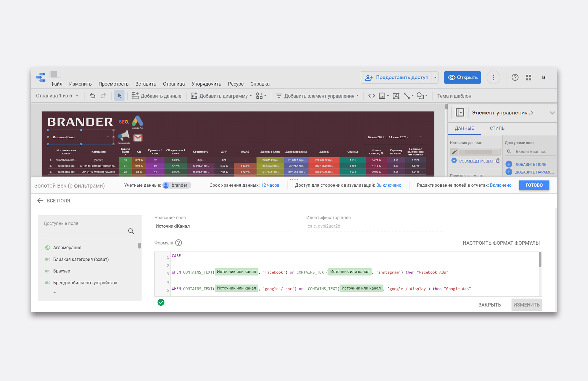Click the blue Done button
This screenshot has width=588, height=381.
(534, 185)
